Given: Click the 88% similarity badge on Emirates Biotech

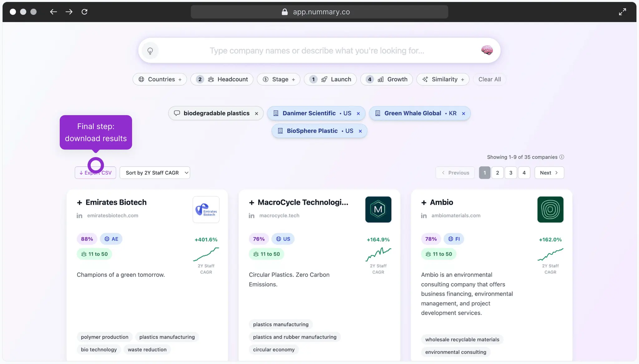Looking at the screenshot, I should point(87,239).
